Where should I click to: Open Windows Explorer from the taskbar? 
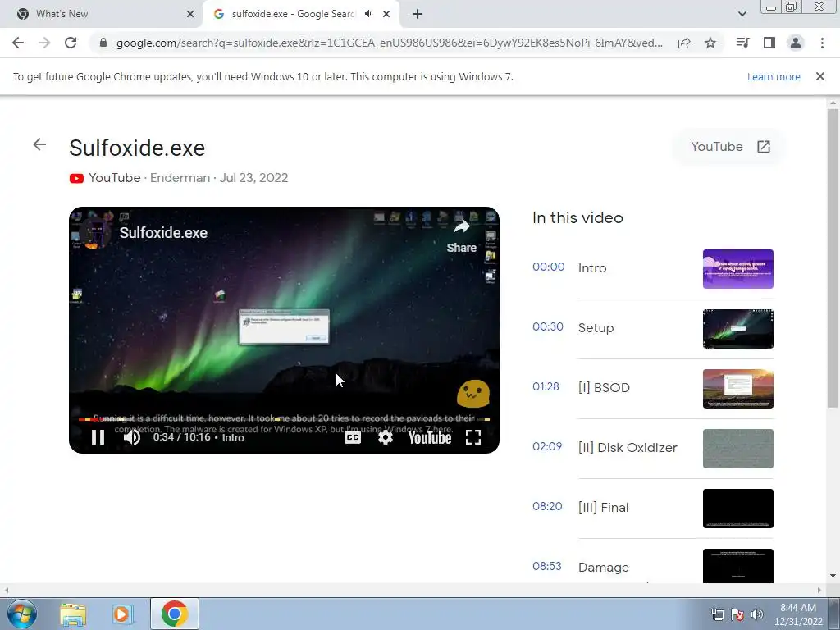click(73, 614)
